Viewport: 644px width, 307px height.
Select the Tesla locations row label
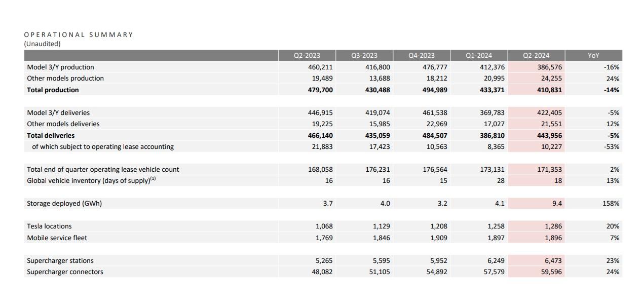49,226
